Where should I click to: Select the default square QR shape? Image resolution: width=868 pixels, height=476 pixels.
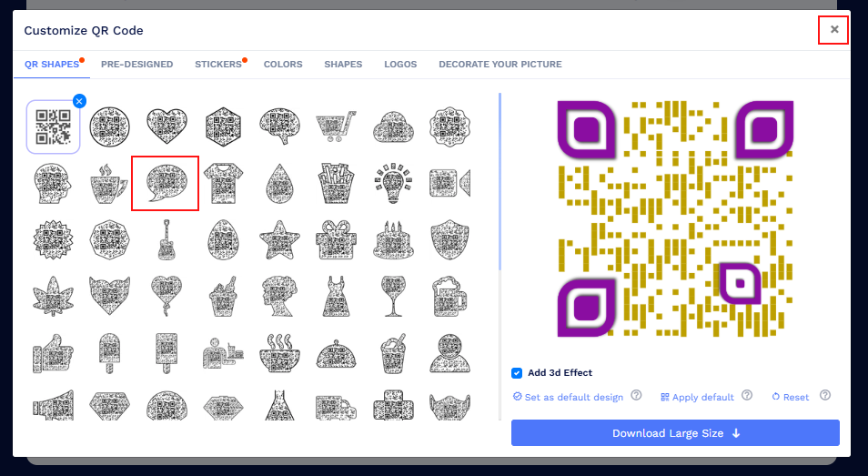[x=53, y=127]
